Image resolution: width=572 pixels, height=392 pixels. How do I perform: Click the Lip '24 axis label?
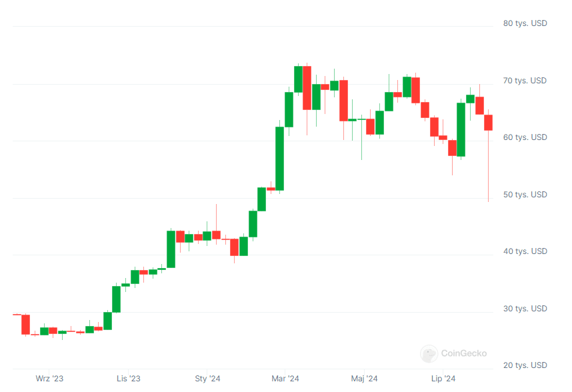pyautogui.click(x=442, y=379)
